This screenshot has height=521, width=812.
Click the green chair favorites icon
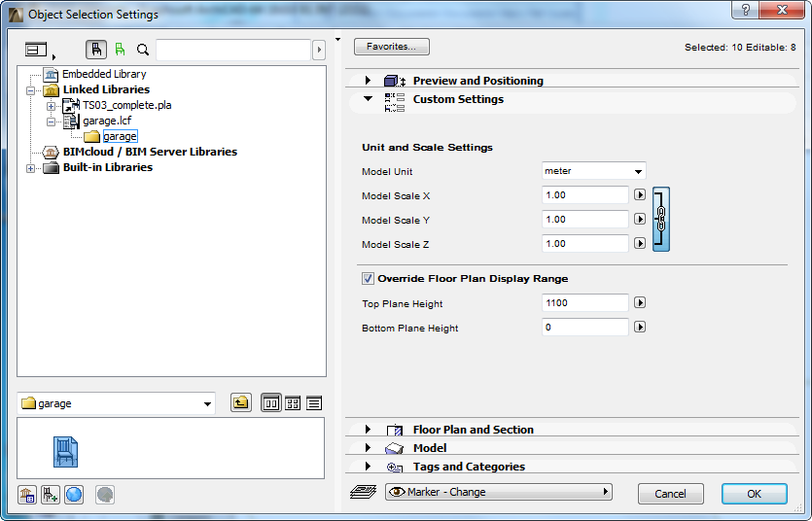coord(121,50)
